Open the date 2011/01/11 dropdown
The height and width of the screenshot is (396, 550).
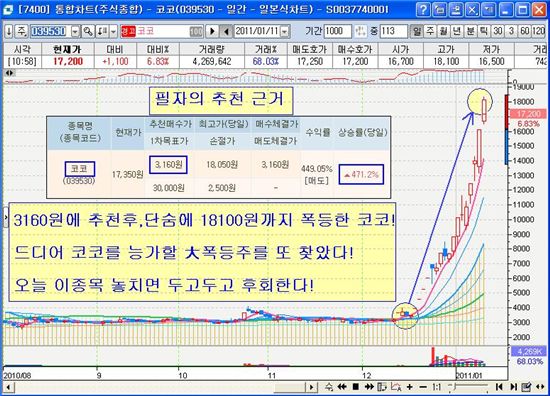[285, 32]
